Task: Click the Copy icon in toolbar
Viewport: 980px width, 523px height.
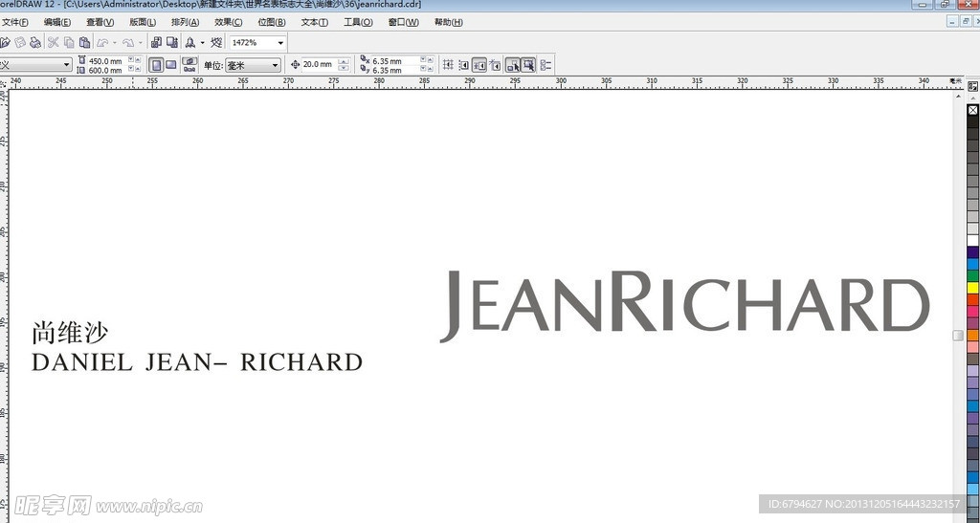Action: pyautogui.click(x=69, y=42)
